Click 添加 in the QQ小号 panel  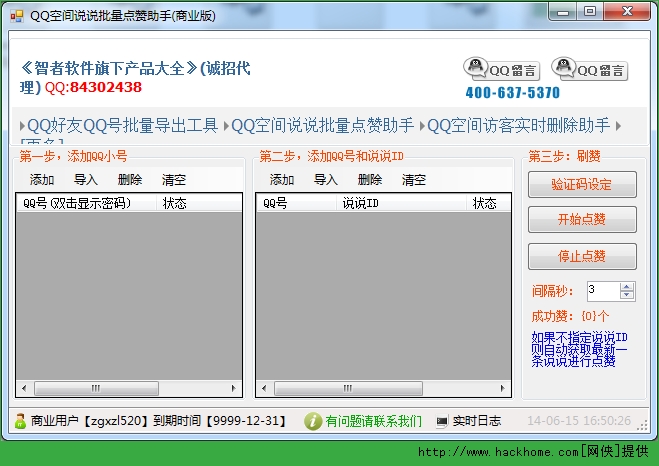click(x=42, y=180)
